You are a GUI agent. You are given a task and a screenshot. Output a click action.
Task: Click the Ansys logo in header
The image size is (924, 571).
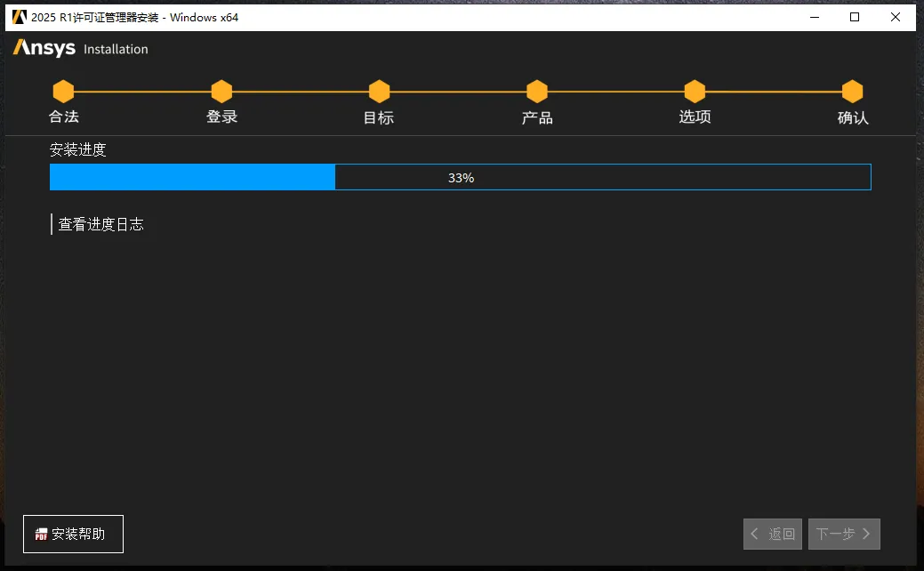(44, 48)
